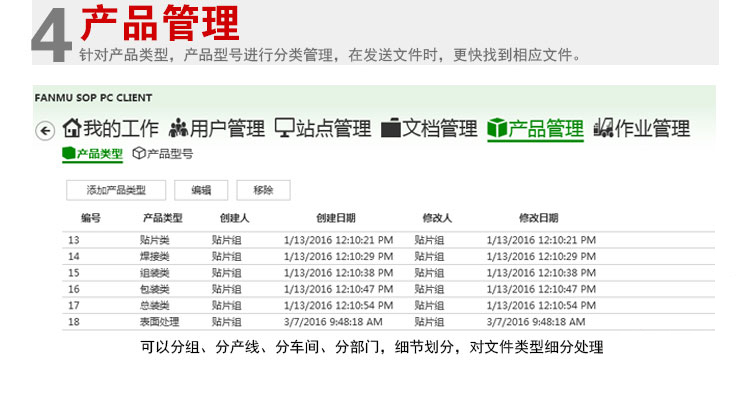Click the 创建日期 column header
This screenshot has height=396, width=750.
[336, 218]
